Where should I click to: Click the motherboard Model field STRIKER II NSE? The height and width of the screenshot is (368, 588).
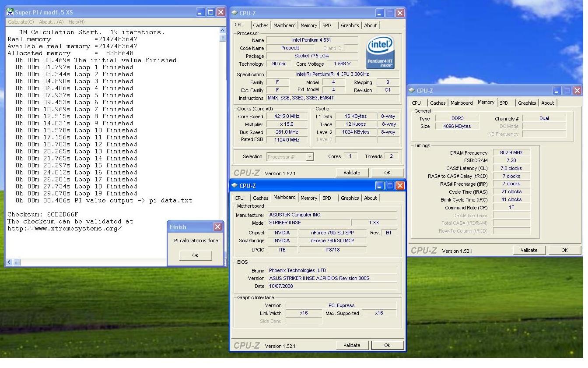(x=309, y=223)
